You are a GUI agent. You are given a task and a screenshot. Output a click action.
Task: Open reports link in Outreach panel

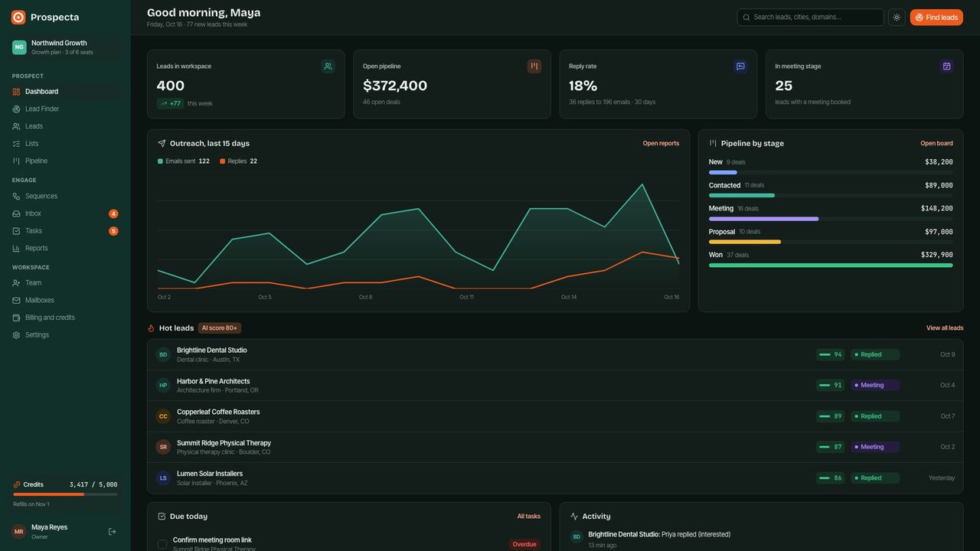pos(661,144)
